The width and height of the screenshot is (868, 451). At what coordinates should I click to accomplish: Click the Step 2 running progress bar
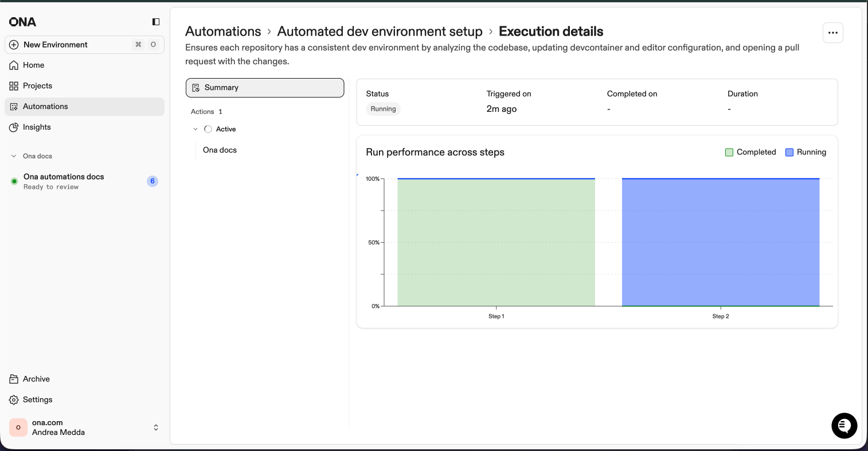(720, 241)
